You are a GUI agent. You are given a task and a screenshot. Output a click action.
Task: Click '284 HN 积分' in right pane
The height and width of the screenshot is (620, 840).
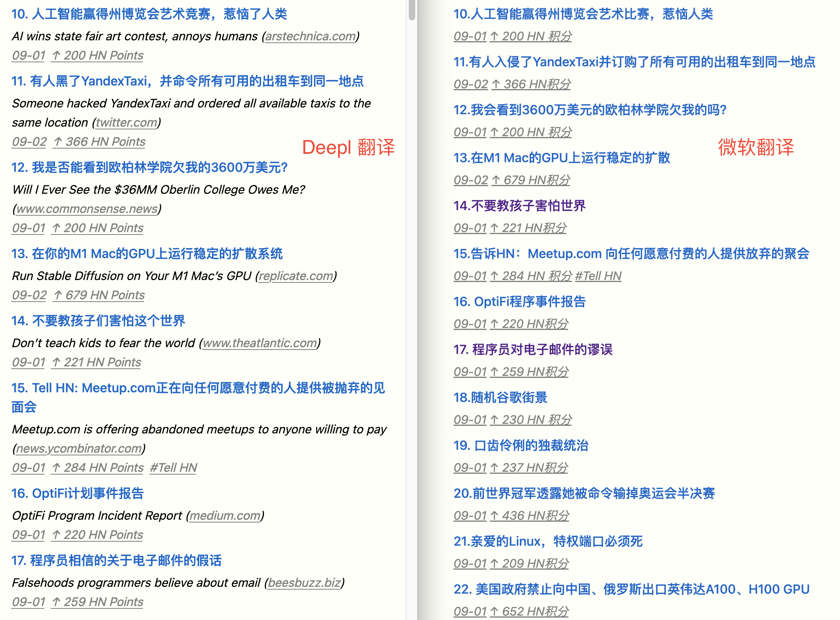pyautogui.click(x=531, y=276)
